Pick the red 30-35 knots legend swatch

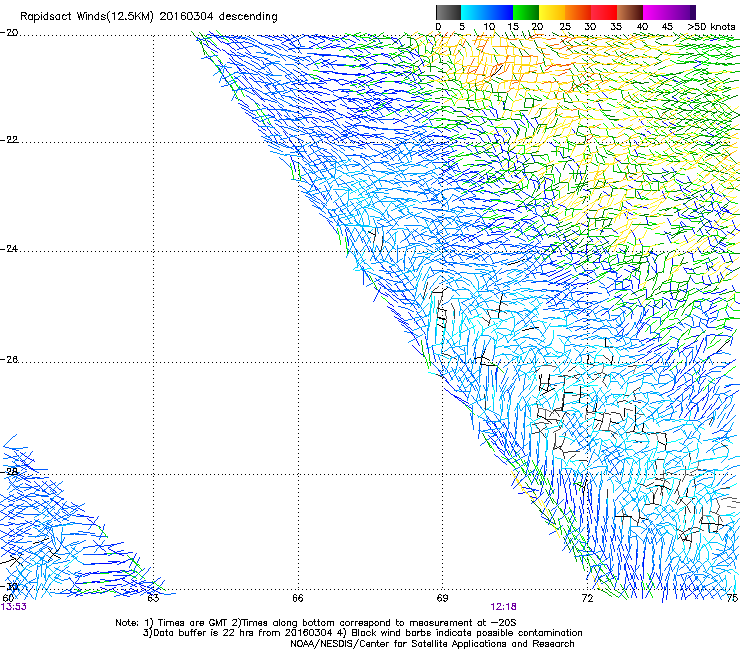pyautogui.click(x=604, y=12)
